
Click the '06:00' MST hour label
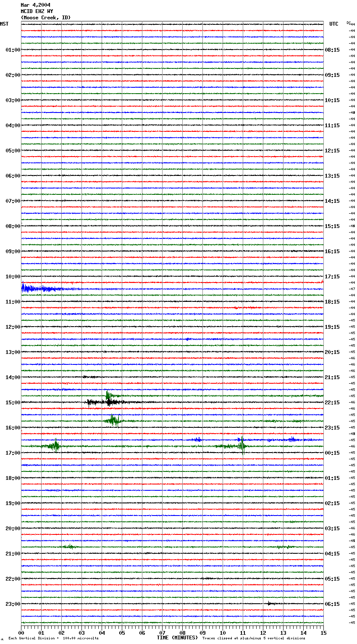(x=13, y=176)
